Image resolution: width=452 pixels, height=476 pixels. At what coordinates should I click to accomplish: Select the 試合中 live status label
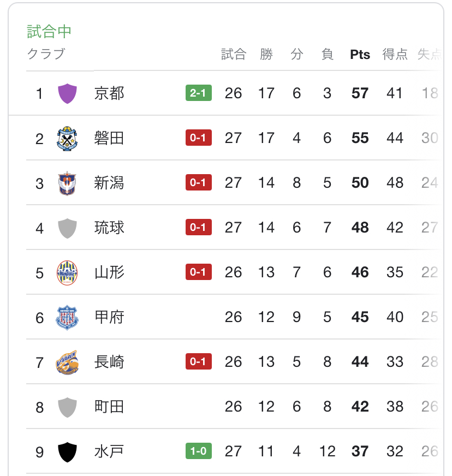(49, 32)
